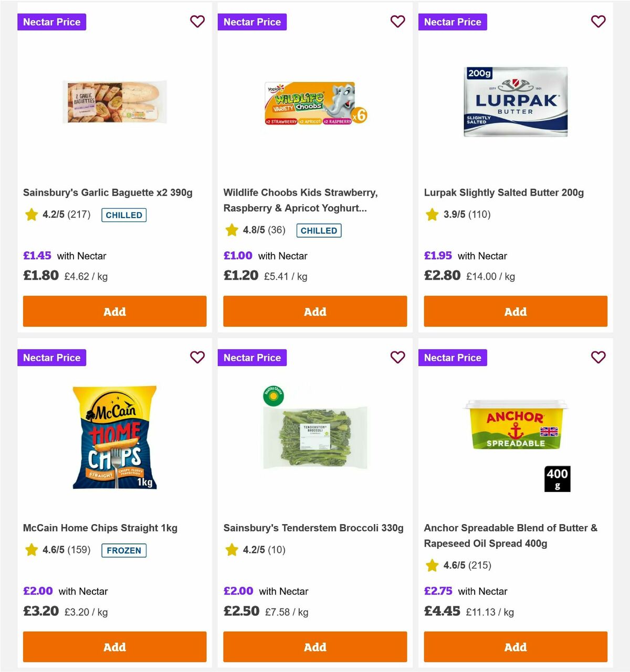Image resolution: width=630 pixels, height=672 pixels.
Task: Click the 4.8/5 rating stars on Wildlife Choobs
Action: click(232, 230)
